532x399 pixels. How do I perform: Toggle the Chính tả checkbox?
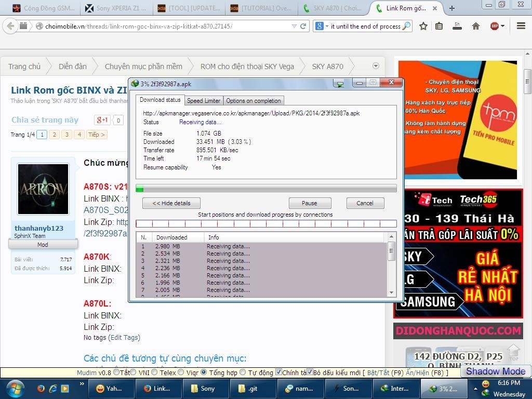(x=278, y=372)
